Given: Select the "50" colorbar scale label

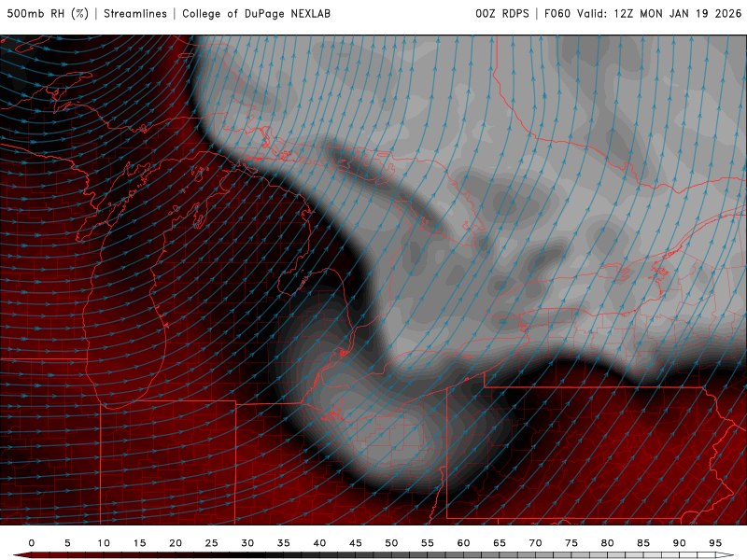Looking at the screenshot, I should point(391,543).
